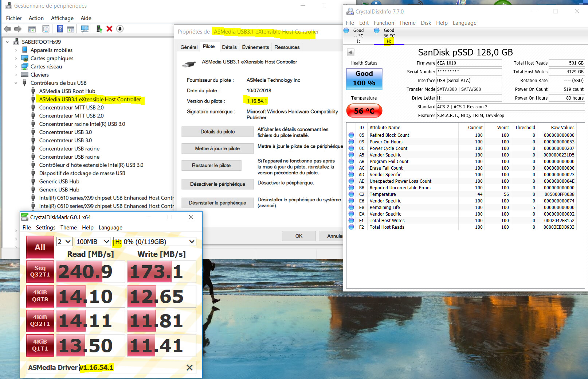Click the blue status circle of Total Host Reads
588x379 pixels.
[x=351, y=227]
